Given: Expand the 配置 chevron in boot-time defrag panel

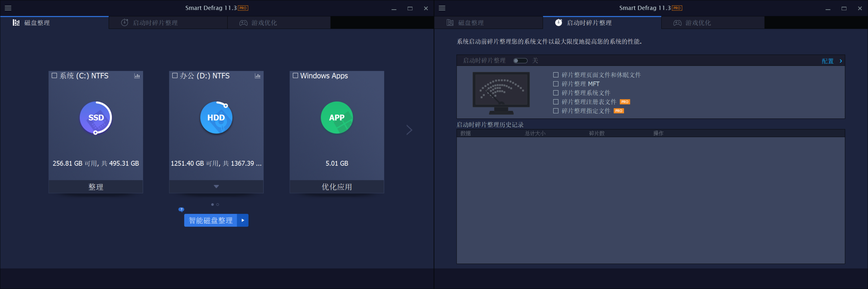Looking at the screenshot, I should [840, 60].
